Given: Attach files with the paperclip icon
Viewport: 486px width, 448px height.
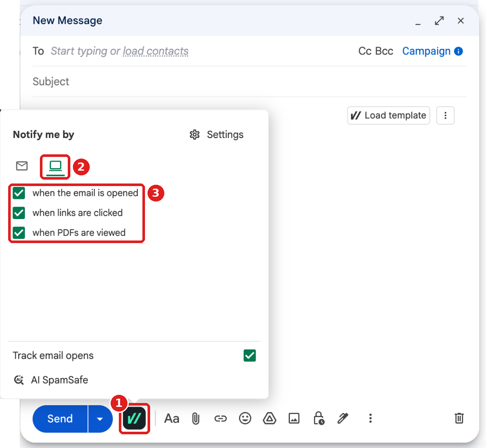Looking at the screenshot, I should pos(196,418).
